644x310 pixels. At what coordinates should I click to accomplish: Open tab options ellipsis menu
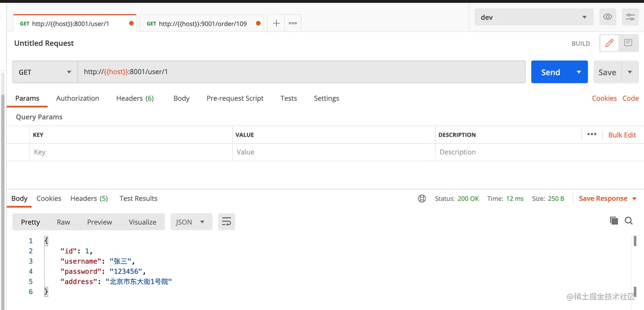pos(293,23)
